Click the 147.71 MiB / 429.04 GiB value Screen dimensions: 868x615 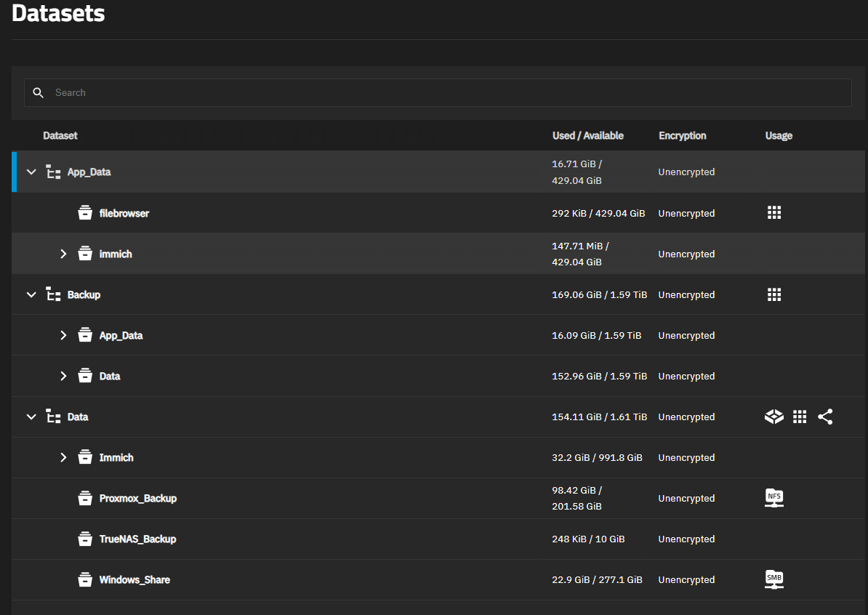click(x=581, y=254)
